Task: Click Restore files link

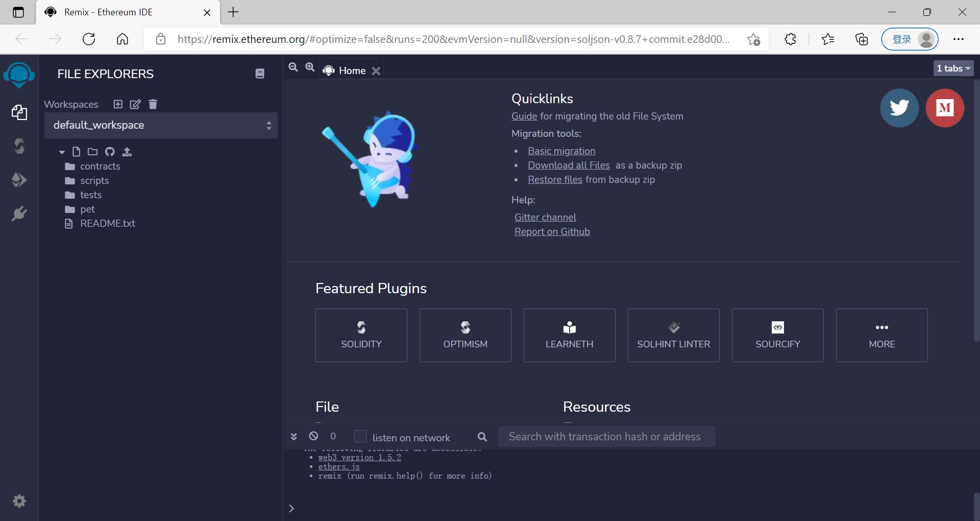Action: (555, 179)
